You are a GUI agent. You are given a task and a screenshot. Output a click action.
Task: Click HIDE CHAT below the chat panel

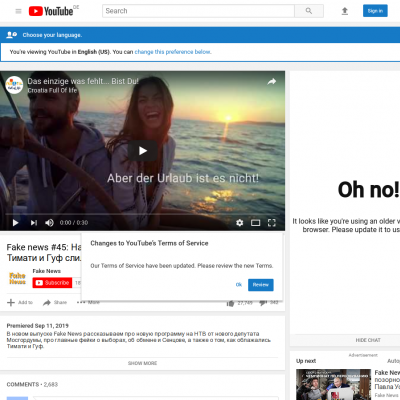368,340
